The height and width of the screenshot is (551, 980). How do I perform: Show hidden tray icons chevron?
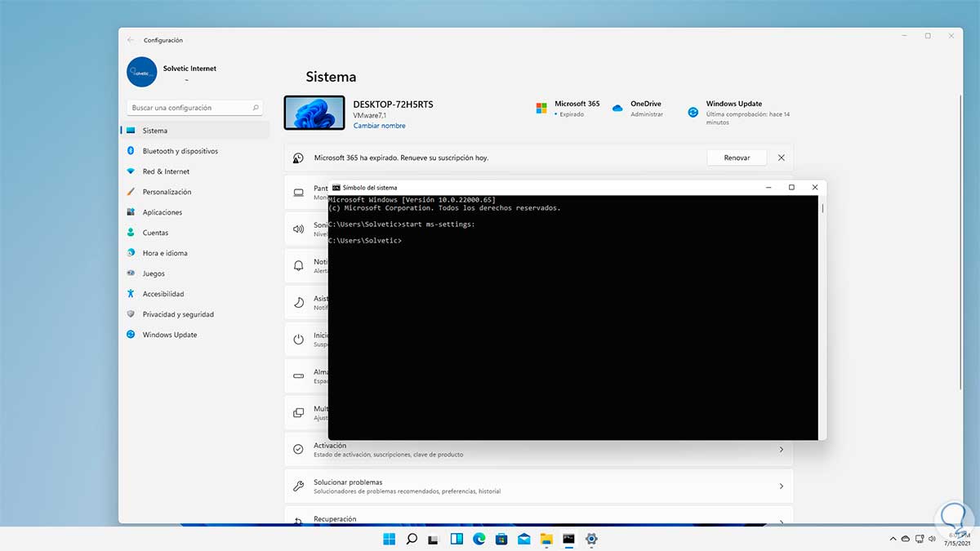coord(892,540)
